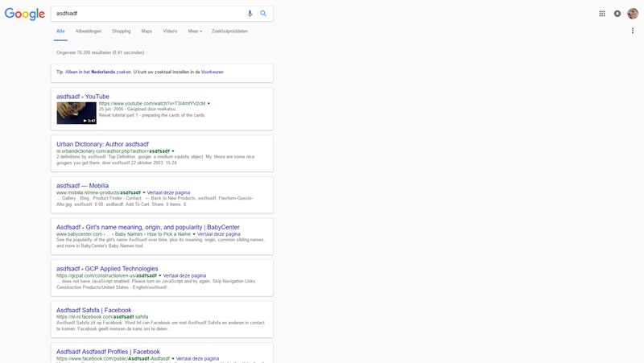The height and width of the screenshot is (363, 644).
Task: Switch to the Video's tab
Action: point(170,31)
